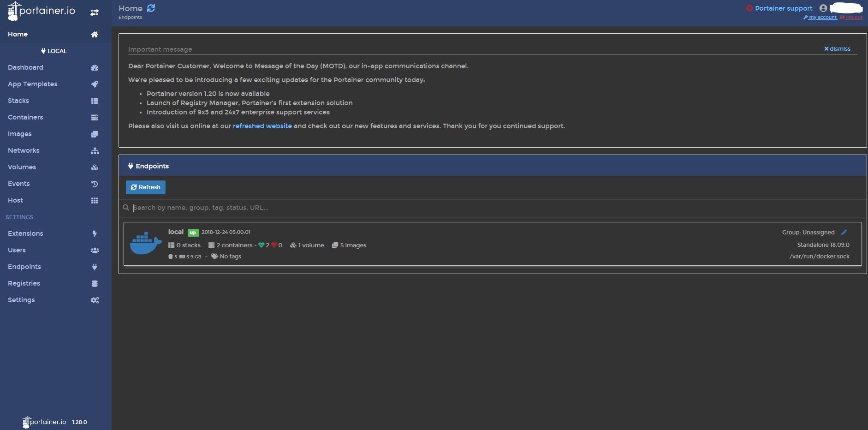Open the my account link
Screen dimensions: 868x430
820,18
